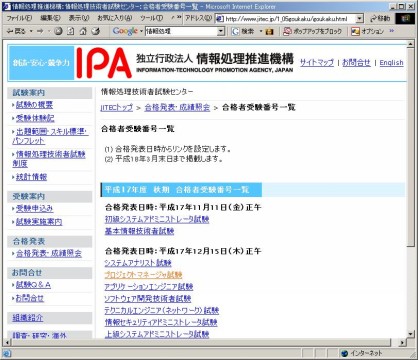
Task: Open Google toolbar オプション options
Action: point(368,31)
